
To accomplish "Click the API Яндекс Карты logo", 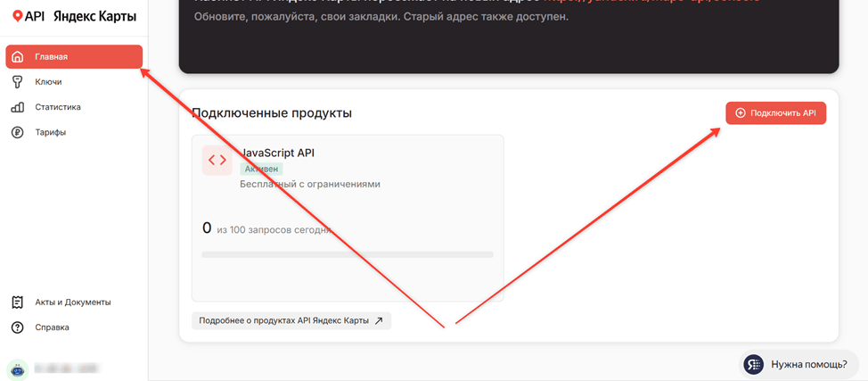I will 74,17.
